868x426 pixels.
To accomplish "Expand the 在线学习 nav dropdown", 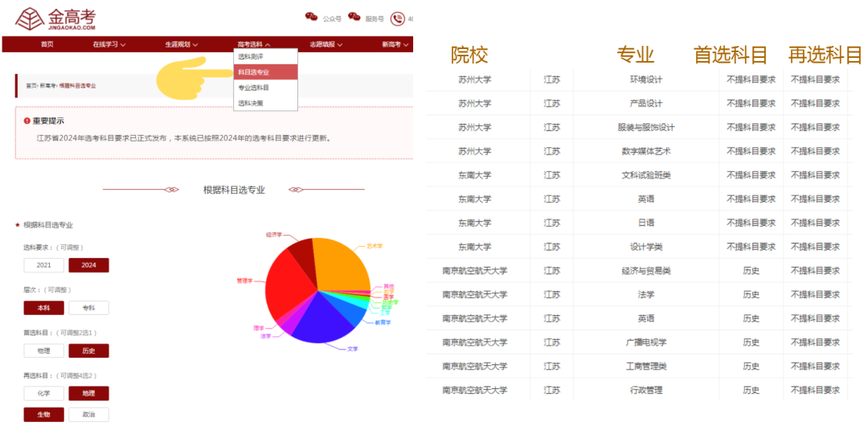I will tap(109, 44).
